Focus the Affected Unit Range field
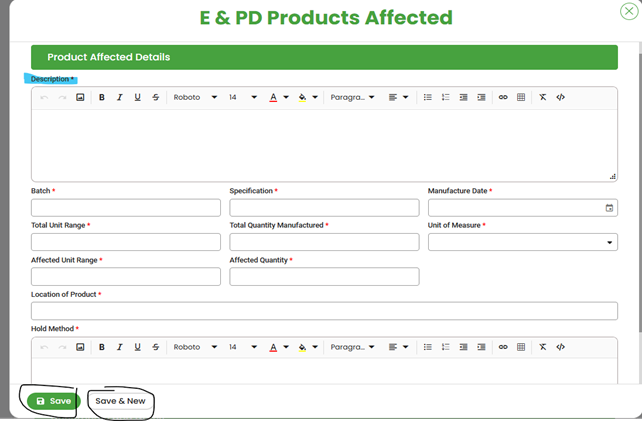This screenshot has width=642, height=422. pyautogui.click(x=126, y=277)
